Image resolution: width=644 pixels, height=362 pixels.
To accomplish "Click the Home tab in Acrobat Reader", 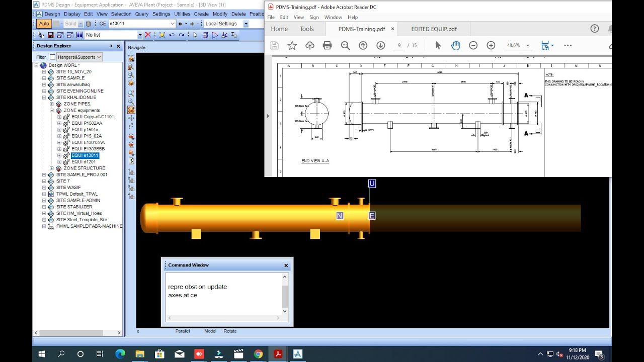I will 279,29.
